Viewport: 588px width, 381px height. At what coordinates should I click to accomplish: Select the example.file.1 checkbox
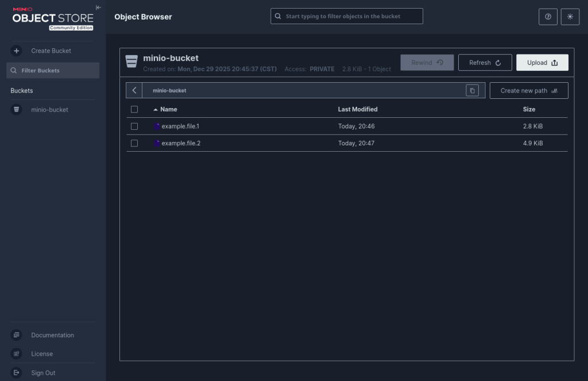(134, 126)
